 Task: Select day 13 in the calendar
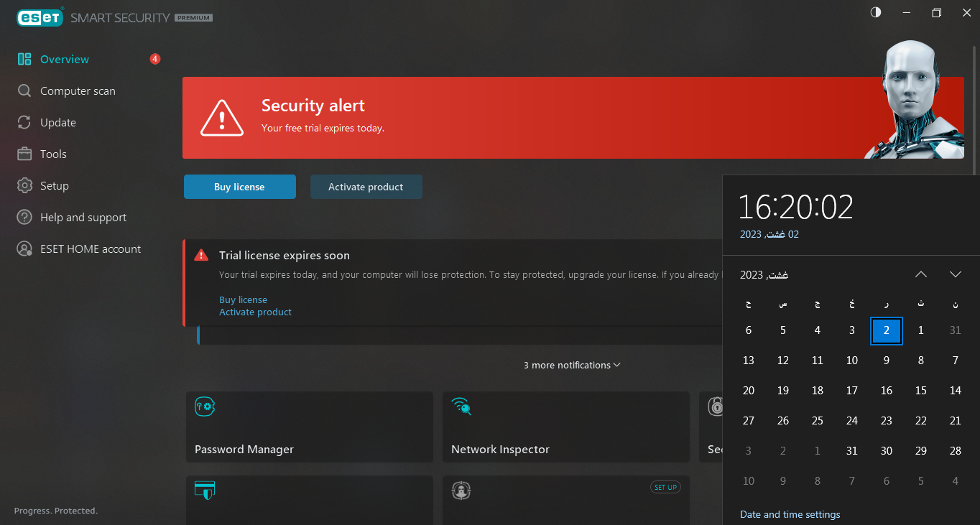pyautogui.click(x=749, y=361)
